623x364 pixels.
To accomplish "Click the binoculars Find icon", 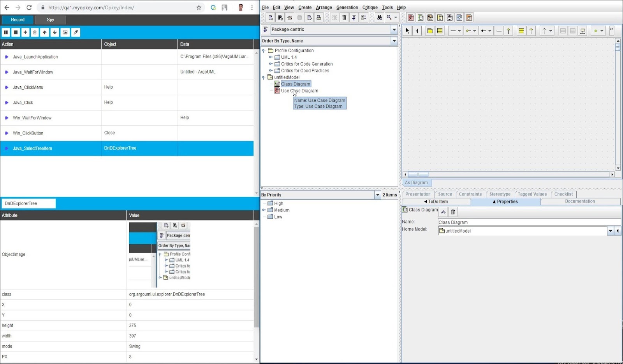I will click(x=379, y=17).
